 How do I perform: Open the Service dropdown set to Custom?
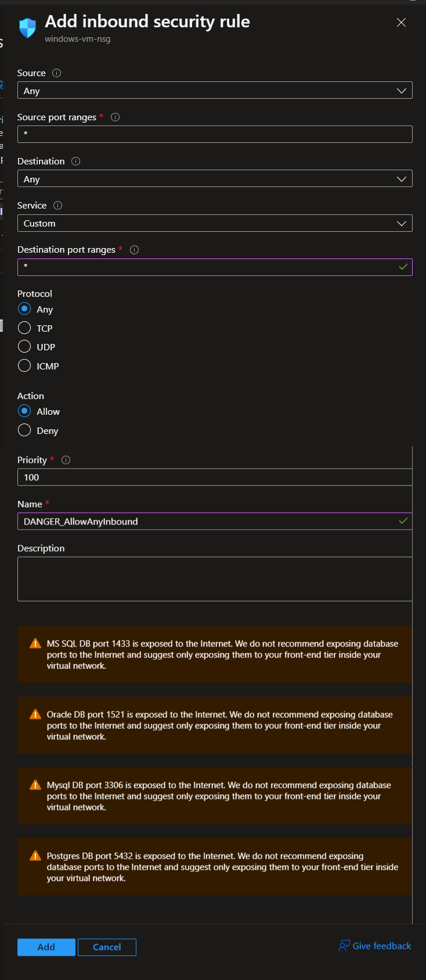pyautogui.click(x=215, y=223)
